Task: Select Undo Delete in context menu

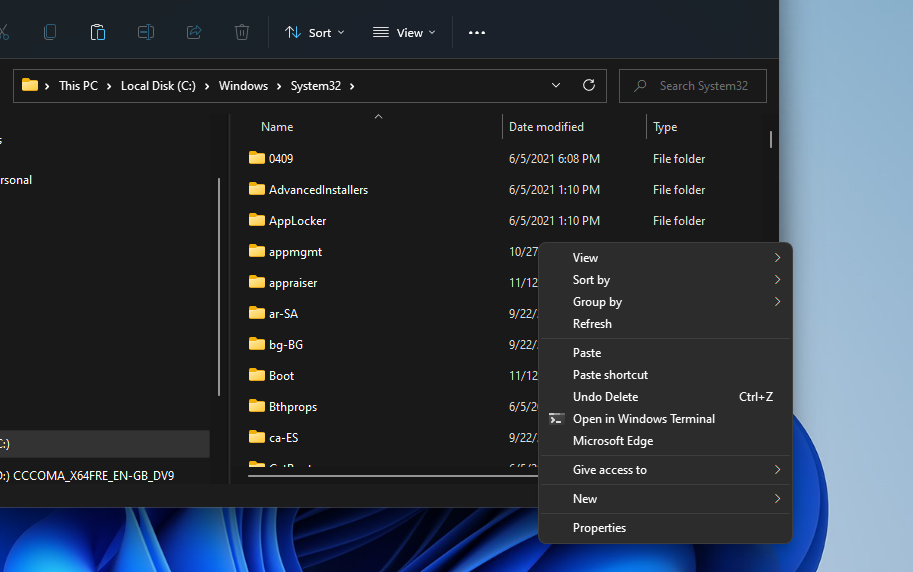Action: click(x=605, y=397)
